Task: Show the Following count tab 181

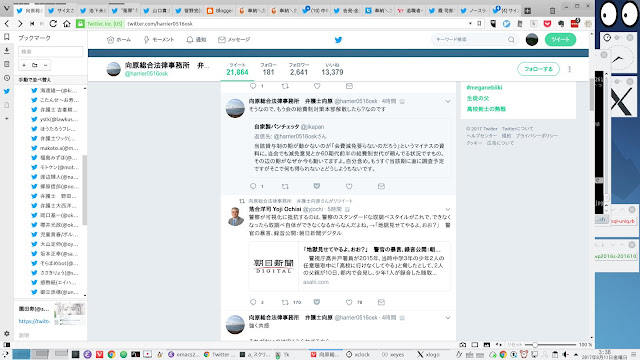Action: point(269,69)
